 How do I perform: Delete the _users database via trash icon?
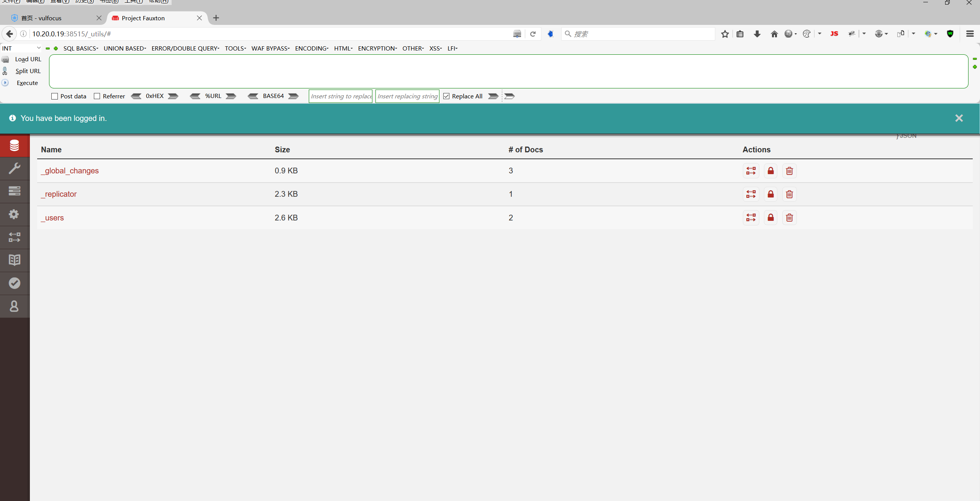[x=789, y=218]
